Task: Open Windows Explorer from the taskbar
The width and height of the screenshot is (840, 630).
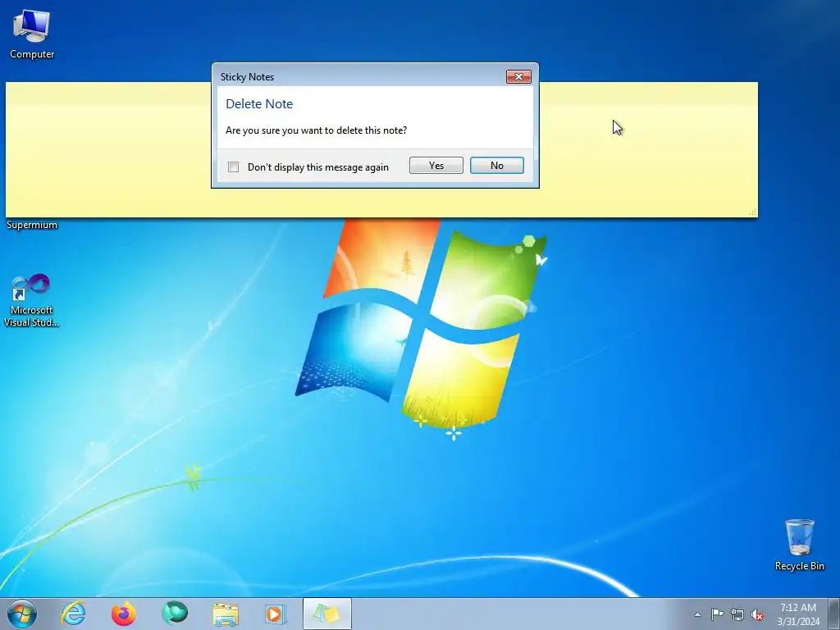Action: 226,614
